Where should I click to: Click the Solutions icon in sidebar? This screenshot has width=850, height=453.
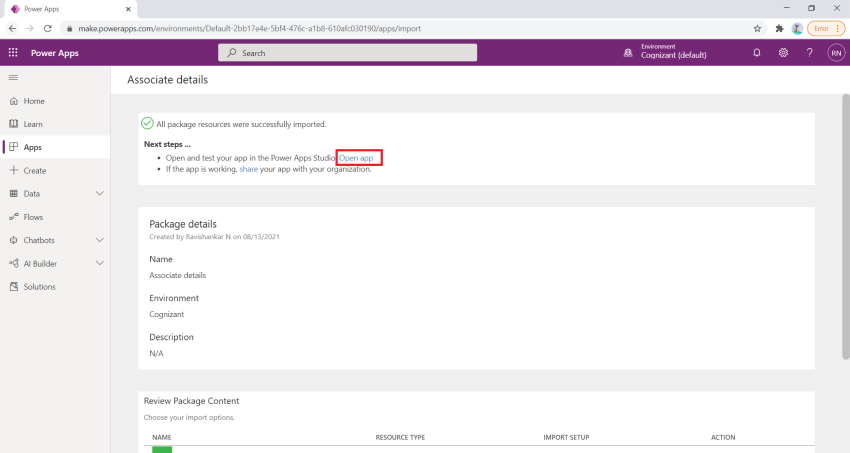click(14, 287)
